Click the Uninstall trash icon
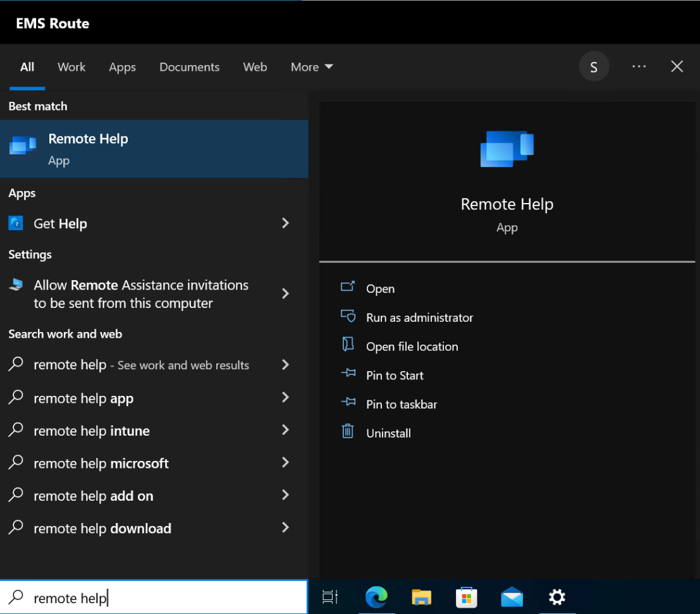The width and height of the screenshot is (700, 614). click(x=347, y=432)
